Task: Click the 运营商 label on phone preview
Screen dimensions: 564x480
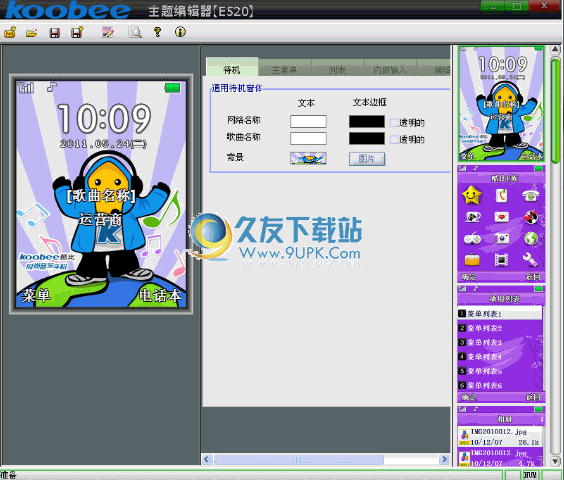Action: coord(101,219)
